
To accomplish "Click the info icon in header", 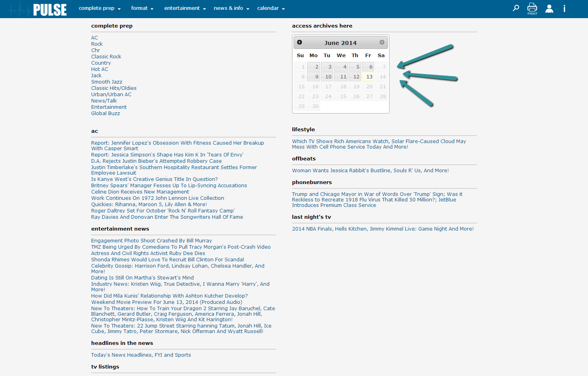I will coord(564,8).
